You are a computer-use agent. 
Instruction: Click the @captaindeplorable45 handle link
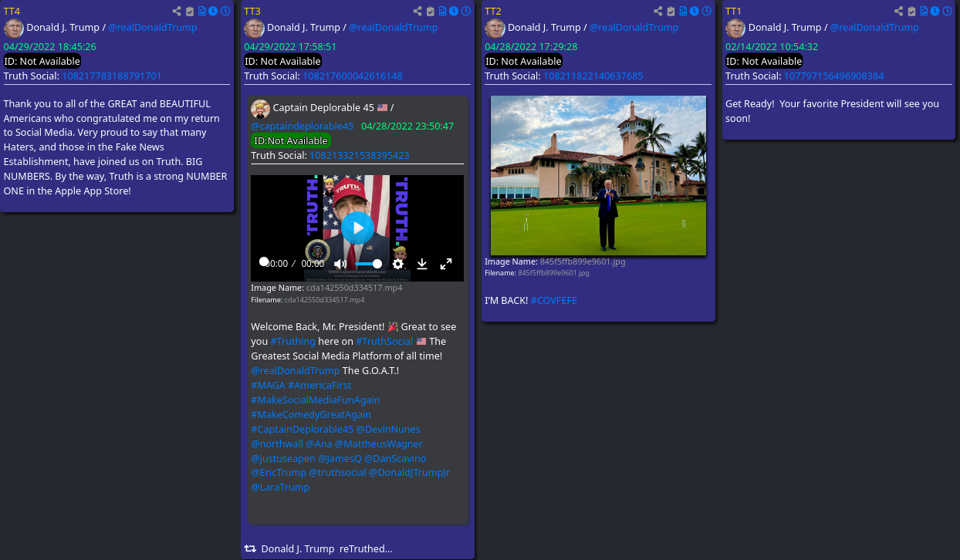[x=303, y=126]
